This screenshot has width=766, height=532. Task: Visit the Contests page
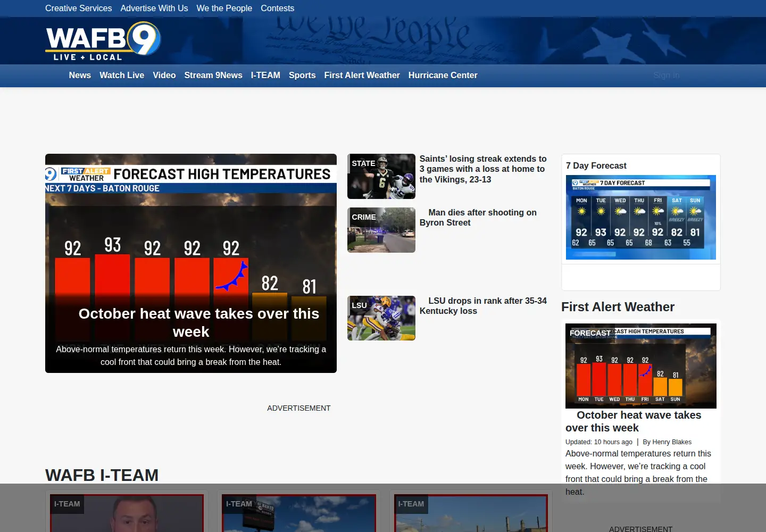[x=277, y=8]
